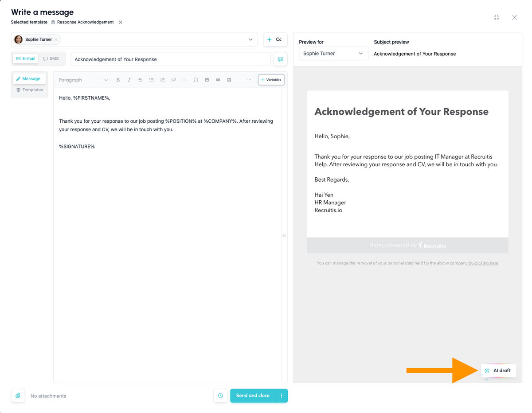Toggle bold formatting in the editor toolbar
The height and width of the screenshot is (413, 532).
[x=118, y=80]
